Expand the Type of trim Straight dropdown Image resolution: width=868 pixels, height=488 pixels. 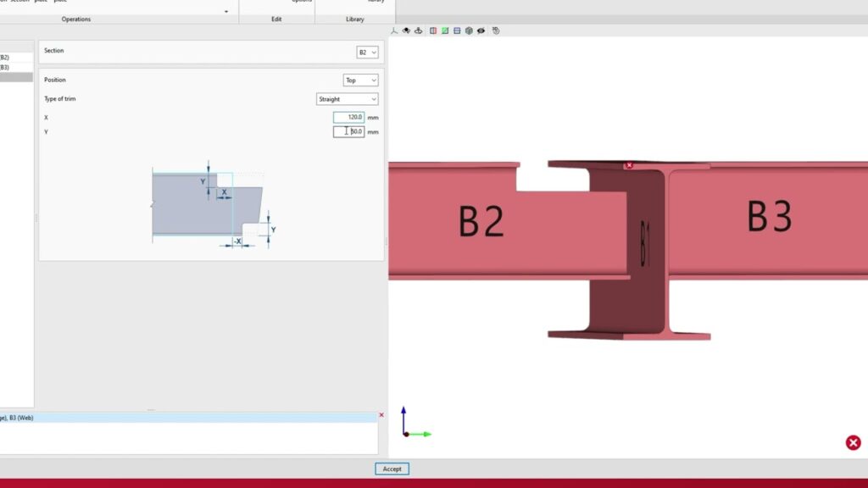click(347, 99)
